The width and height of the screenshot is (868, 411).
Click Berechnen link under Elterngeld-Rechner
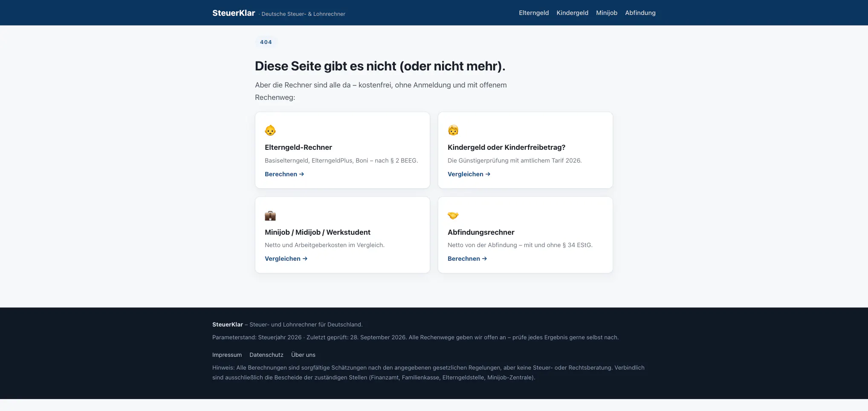(284, 174)
